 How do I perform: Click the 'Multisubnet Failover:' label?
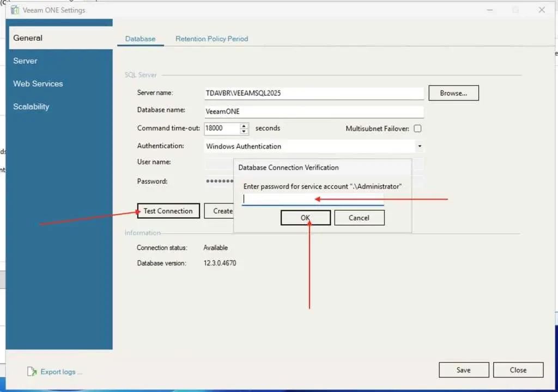pyautogui.click(x=377, y=129)
